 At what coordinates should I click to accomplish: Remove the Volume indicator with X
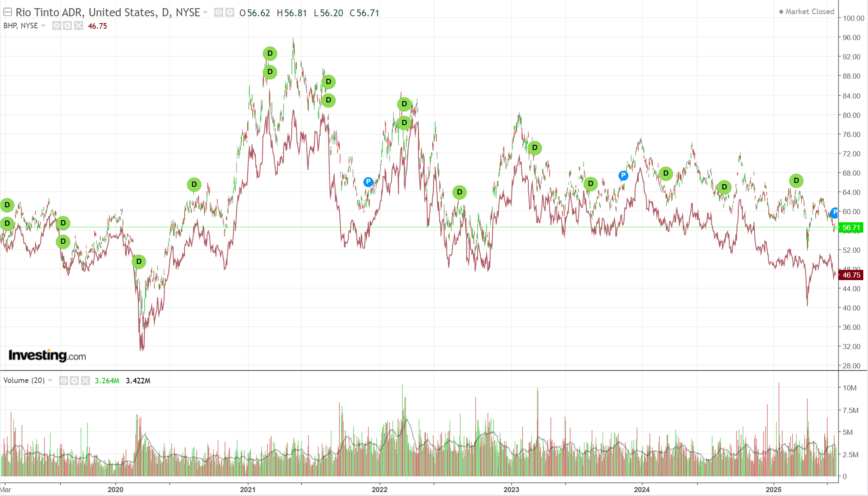point(85,380)
